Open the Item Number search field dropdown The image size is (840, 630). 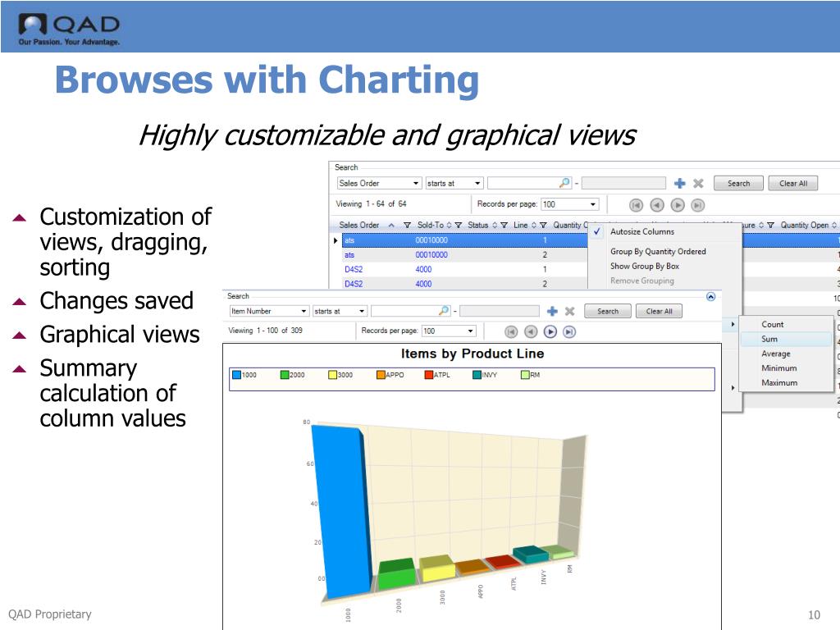pos(304,311)
